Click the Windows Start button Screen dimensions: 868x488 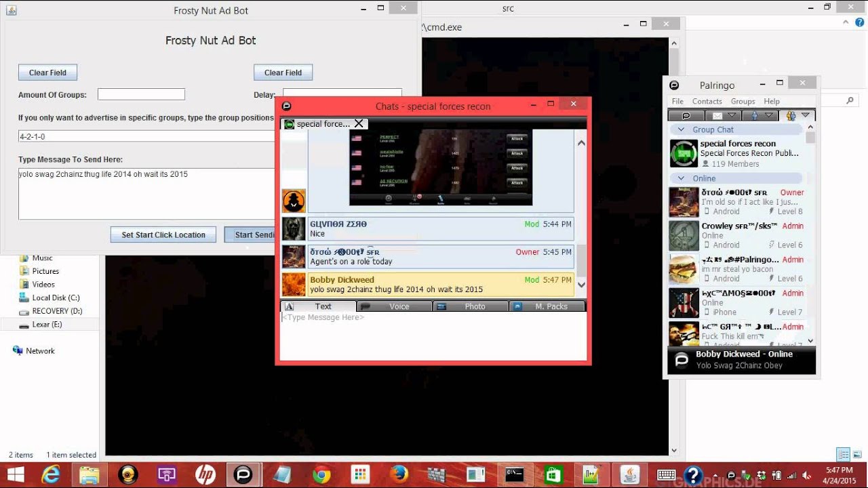(x=15, y=474)
